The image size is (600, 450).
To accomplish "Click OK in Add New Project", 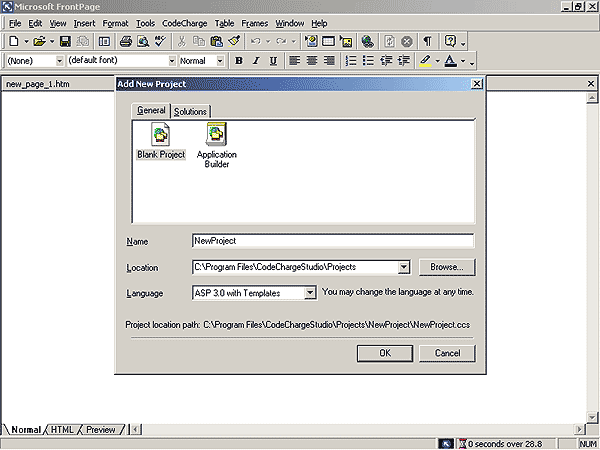I will click(385, 353).
